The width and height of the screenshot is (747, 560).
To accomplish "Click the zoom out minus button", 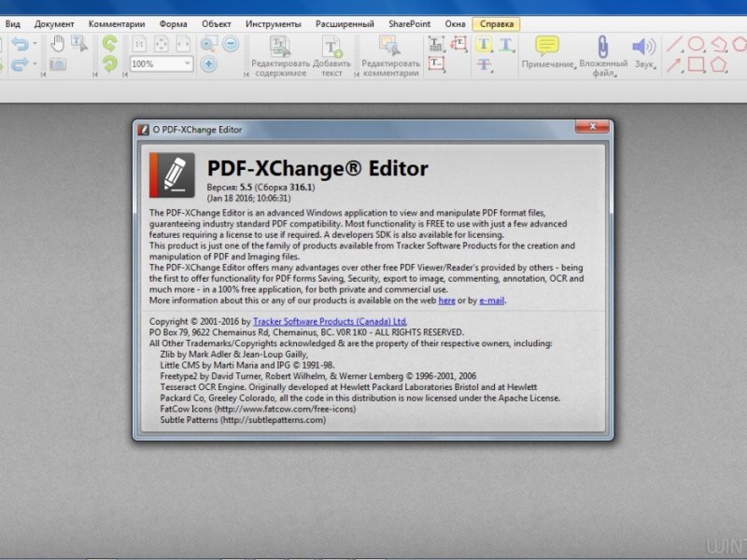I will [x=231, y=44].
